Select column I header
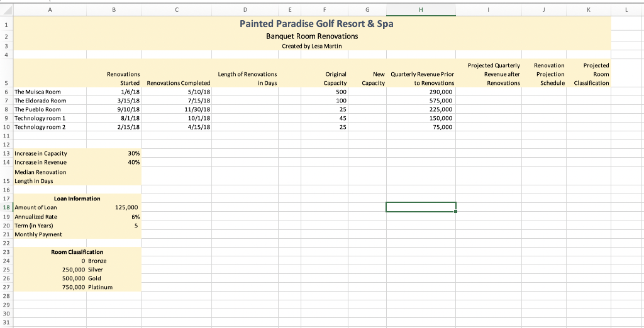This screenshot has height=328, width=644. (489, 10)
